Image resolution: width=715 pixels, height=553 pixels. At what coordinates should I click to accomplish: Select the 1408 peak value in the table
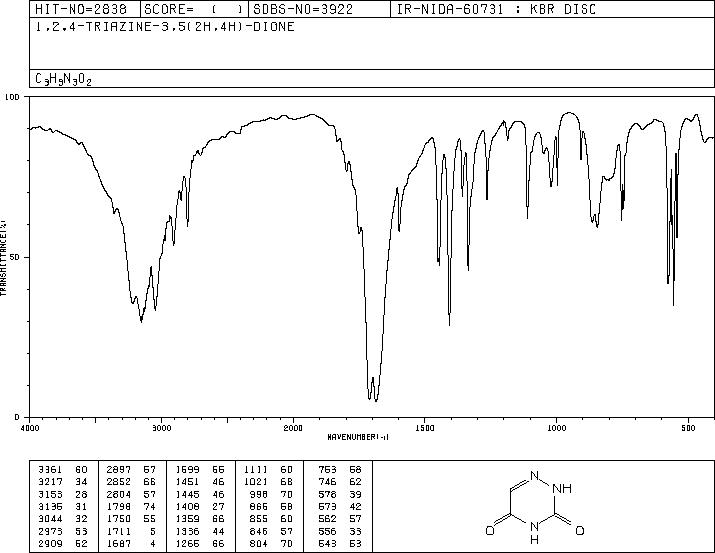tap(187, 506)
